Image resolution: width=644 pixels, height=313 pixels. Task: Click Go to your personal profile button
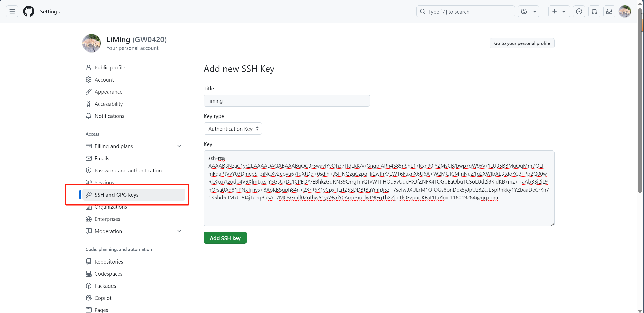pos(522,43)
